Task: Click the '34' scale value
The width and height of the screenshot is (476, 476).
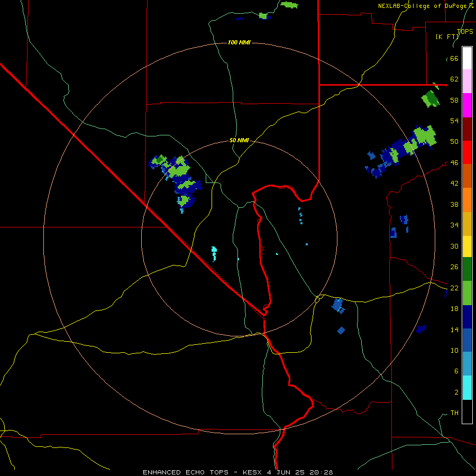Action: coord(454,225)
